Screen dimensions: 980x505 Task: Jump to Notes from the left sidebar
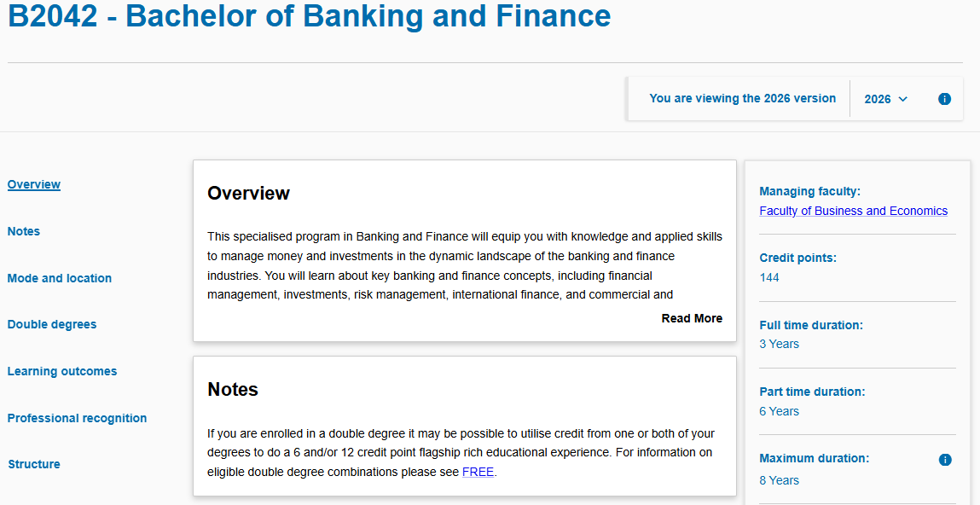pyautogui.click(x=24, y=231)
